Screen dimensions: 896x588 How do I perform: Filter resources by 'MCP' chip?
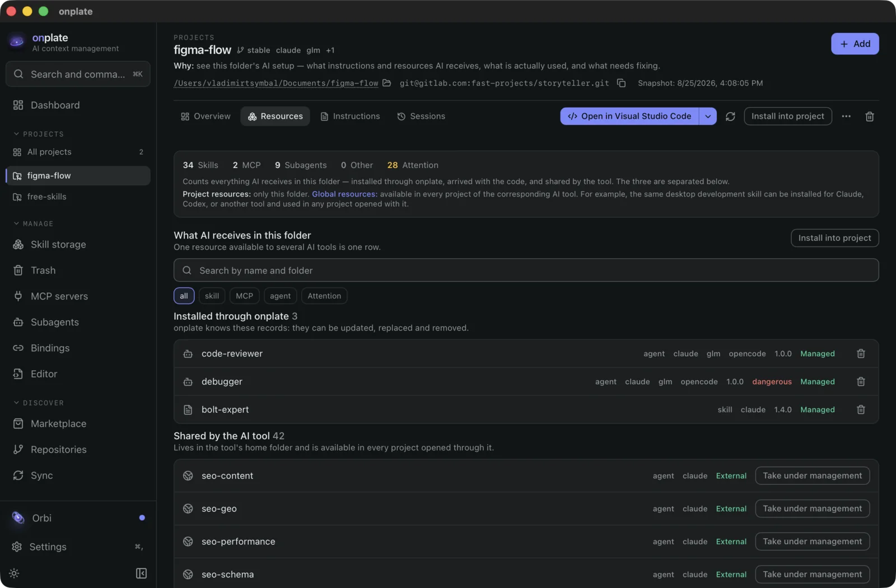pos(244,296)
